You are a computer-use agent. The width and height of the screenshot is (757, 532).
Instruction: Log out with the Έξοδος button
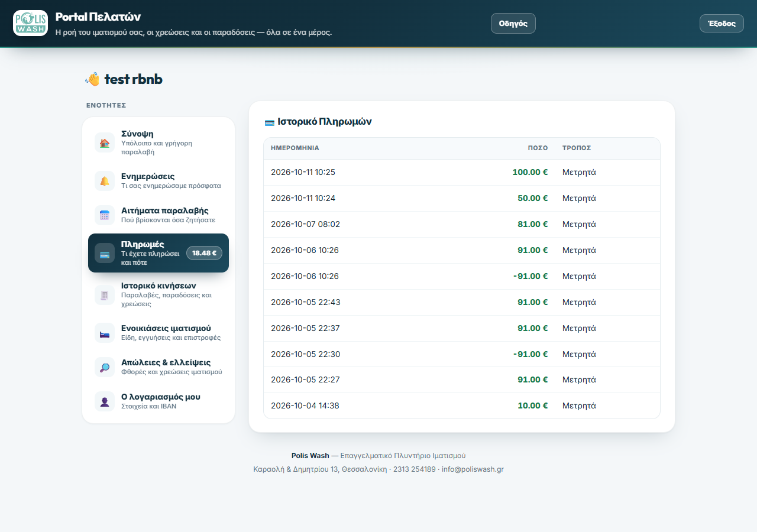click(722, 24)
